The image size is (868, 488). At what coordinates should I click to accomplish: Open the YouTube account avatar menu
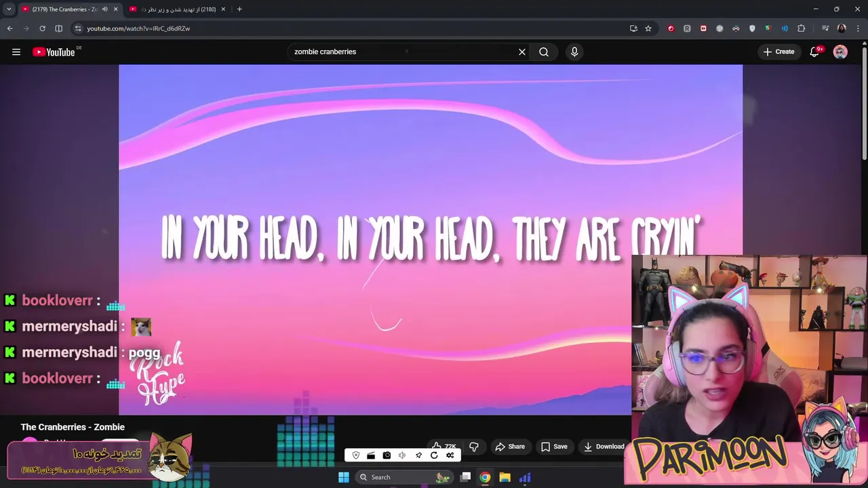[840, 52]
